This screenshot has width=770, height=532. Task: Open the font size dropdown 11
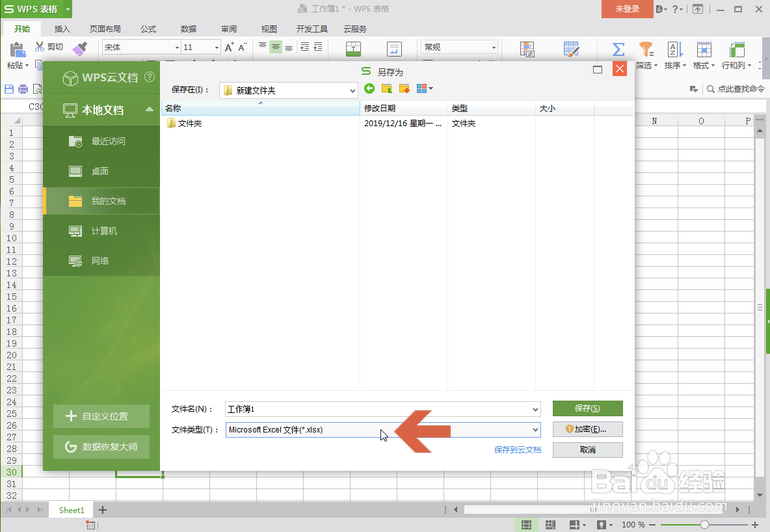click(217, 47)
